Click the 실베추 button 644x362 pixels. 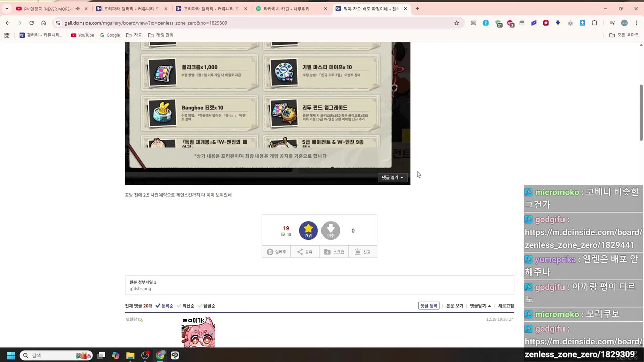point(276,252)
